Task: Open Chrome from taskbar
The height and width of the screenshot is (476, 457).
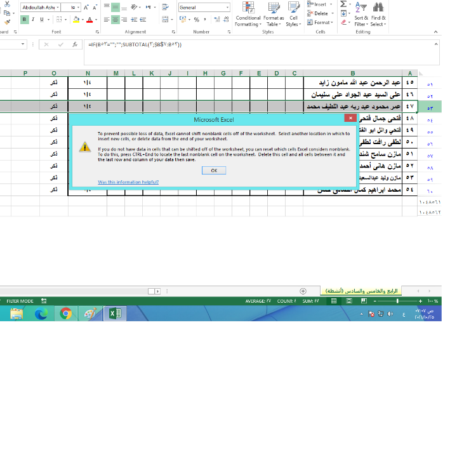Action: pos(65,314)
